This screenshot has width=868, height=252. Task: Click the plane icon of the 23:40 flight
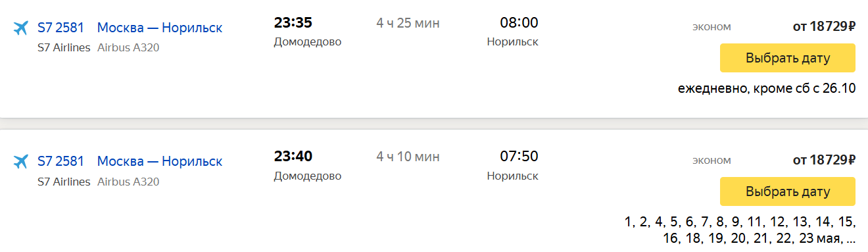(21, 162)
